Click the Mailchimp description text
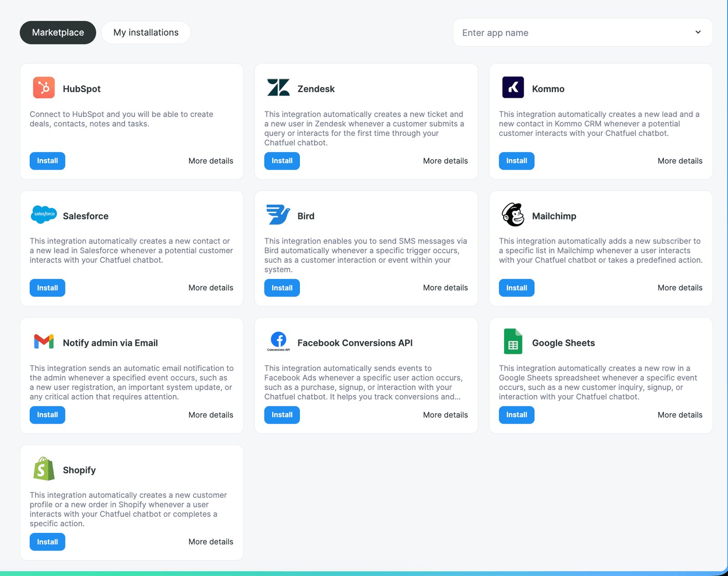Image resolution: width=728 pixels, height=576 pixels. click(601, 250)
